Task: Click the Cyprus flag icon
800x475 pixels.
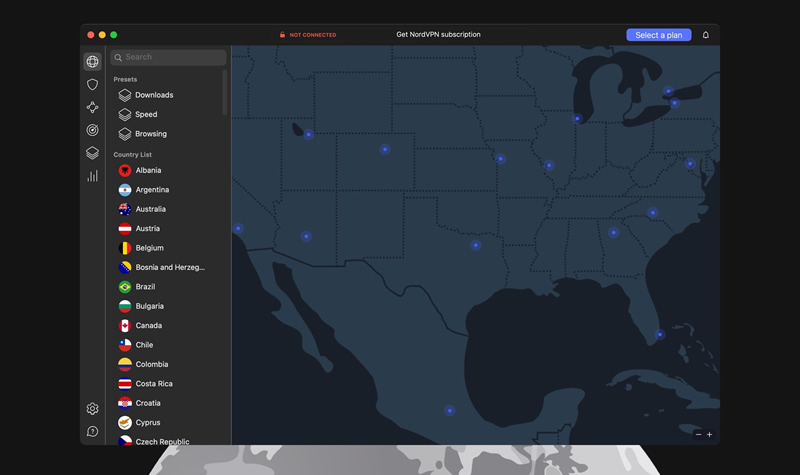Action: (x=125, y=422)
